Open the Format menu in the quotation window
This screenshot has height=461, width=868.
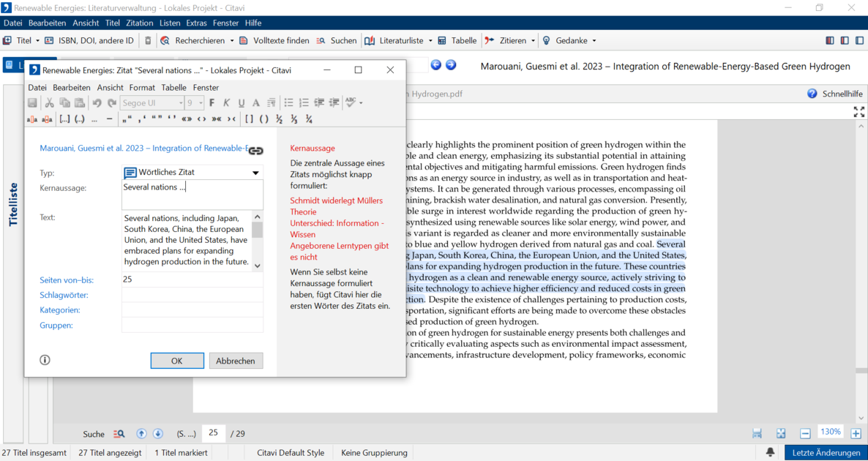coord(142,87)
